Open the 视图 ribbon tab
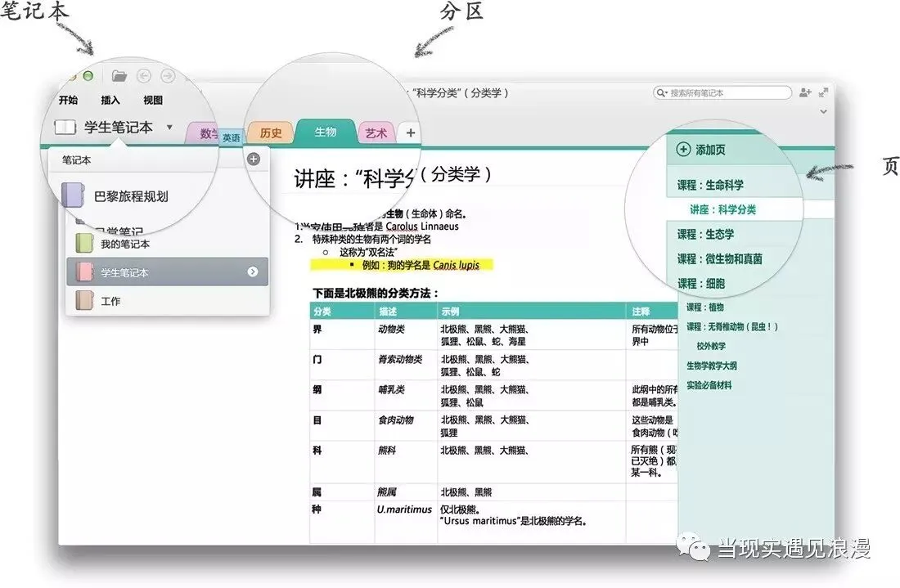Screen dimensions: 900x588 pos(153,100)
